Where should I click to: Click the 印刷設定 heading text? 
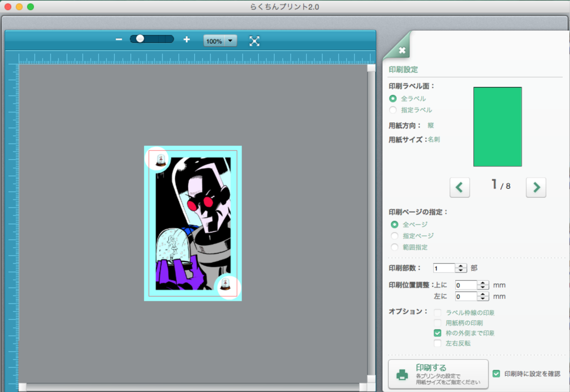click(x=403, y=70)
